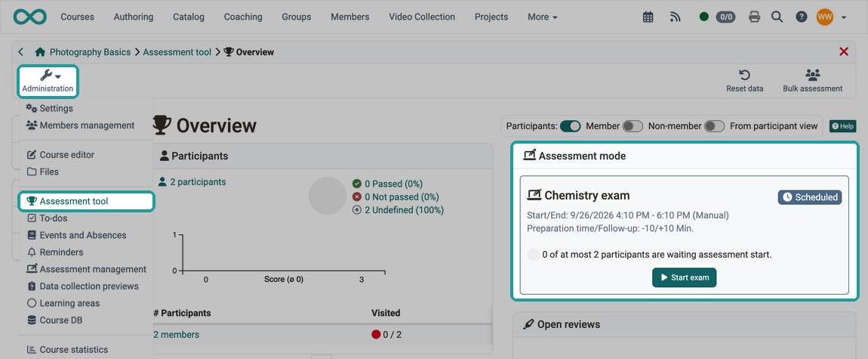The height and width of the screenshot is (359, 868).
Task: Click the back arrow in breadcrumb
Action: click(x=20, y=52)
